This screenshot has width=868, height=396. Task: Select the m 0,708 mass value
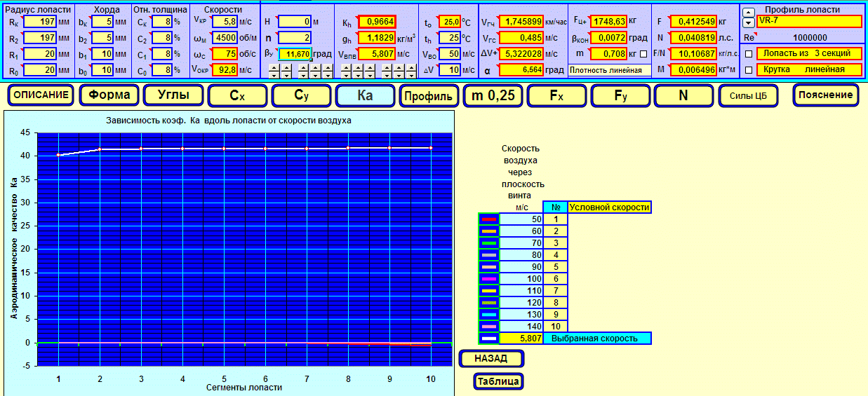[608, 53]
